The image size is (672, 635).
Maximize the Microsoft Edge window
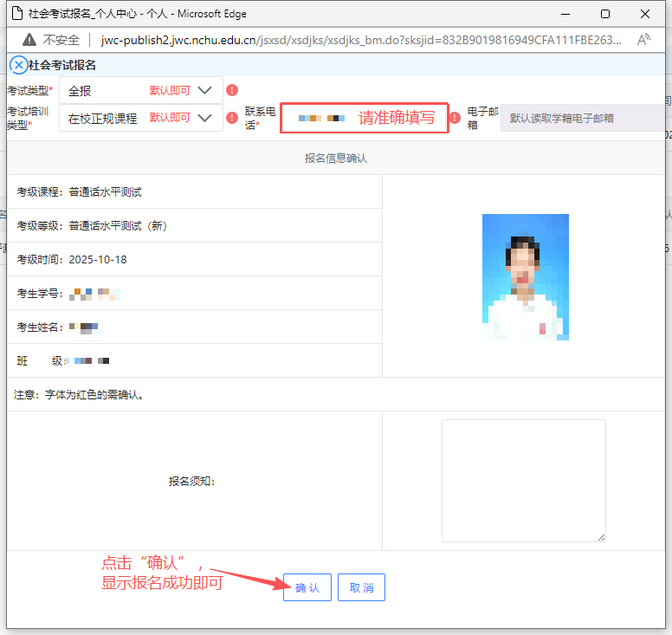[x=605, y=14]
